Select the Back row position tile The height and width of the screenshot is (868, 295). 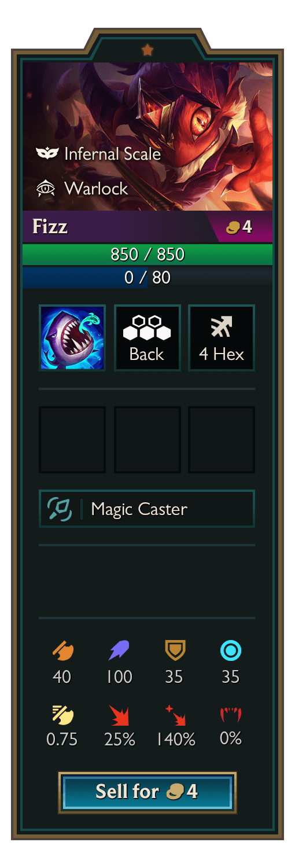click(147, 338)
